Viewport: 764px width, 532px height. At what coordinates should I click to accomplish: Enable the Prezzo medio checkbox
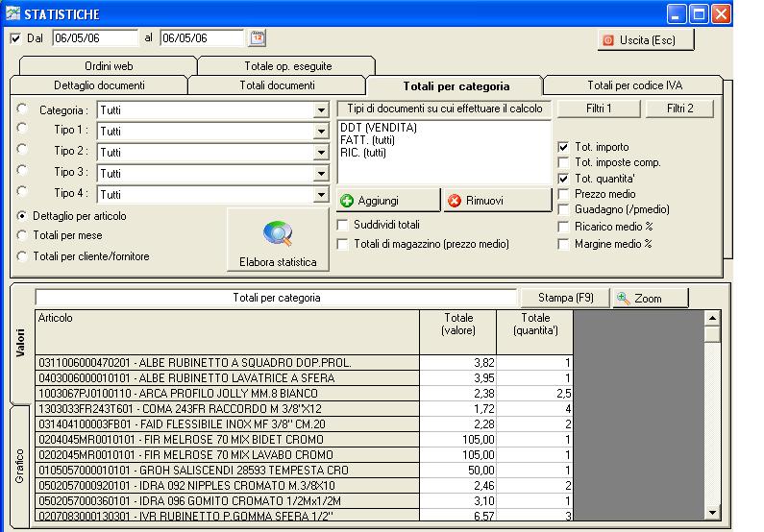(x=564, y=195)
